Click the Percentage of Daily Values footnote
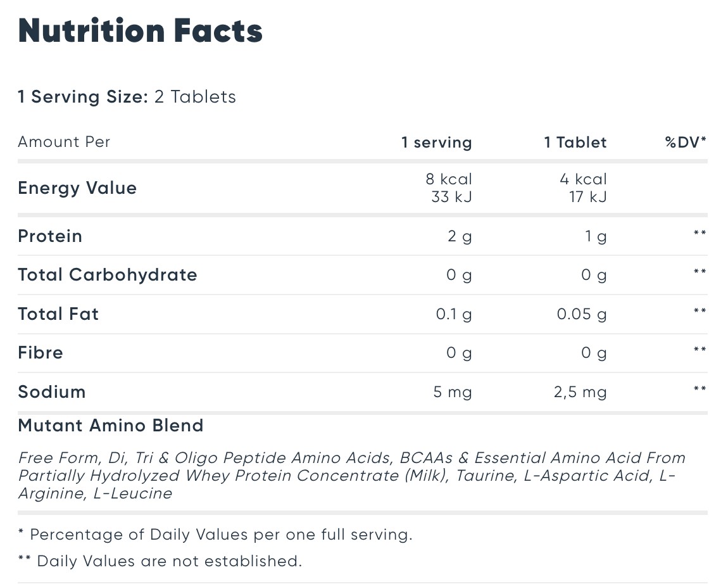 point(215,535)
